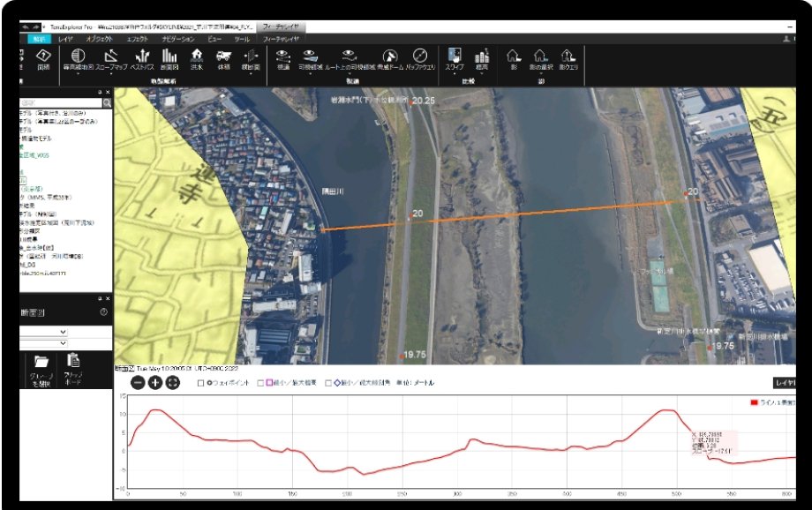Viewport: 812px width, 510px height.
Task: Click the レイヤ button beside the profile graph
Action: coord(785,383)
